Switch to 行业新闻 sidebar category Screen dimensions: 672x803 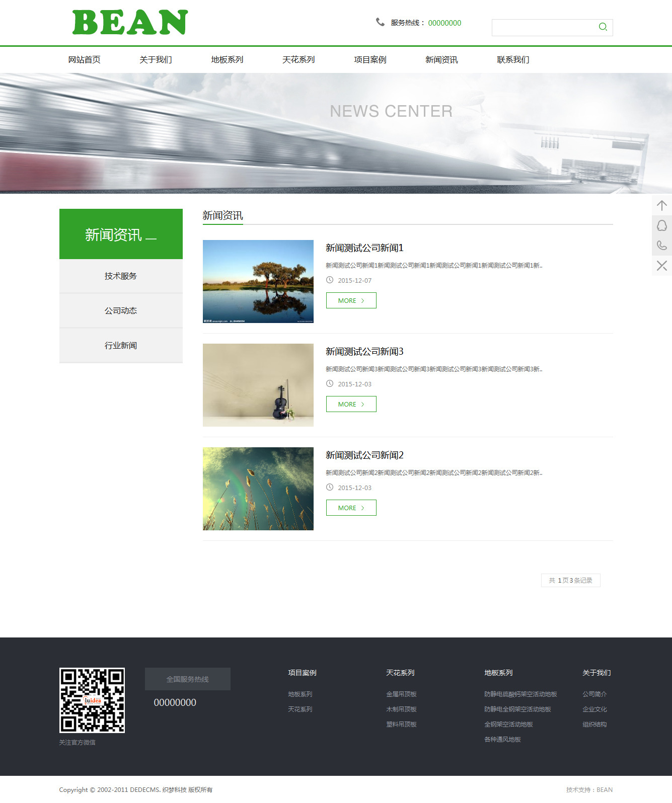[x=121, y=346]
